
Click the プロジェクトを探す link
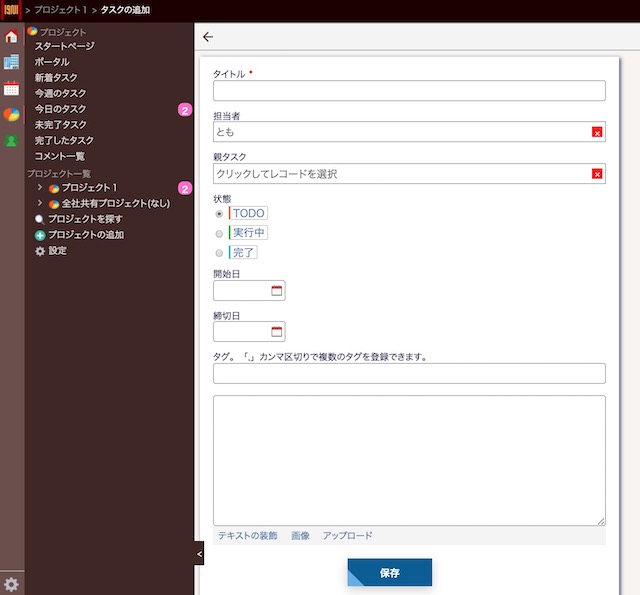pyautogui.click(x=85, y=219)
